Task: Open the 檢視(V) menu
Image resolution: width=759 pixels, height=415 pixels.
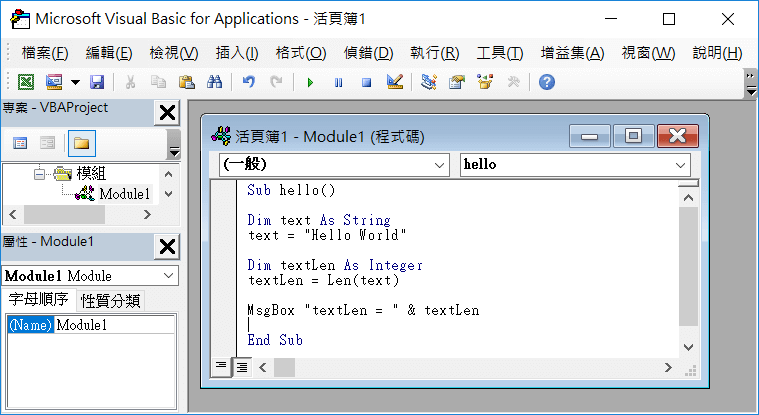Action: coord(174,53)
